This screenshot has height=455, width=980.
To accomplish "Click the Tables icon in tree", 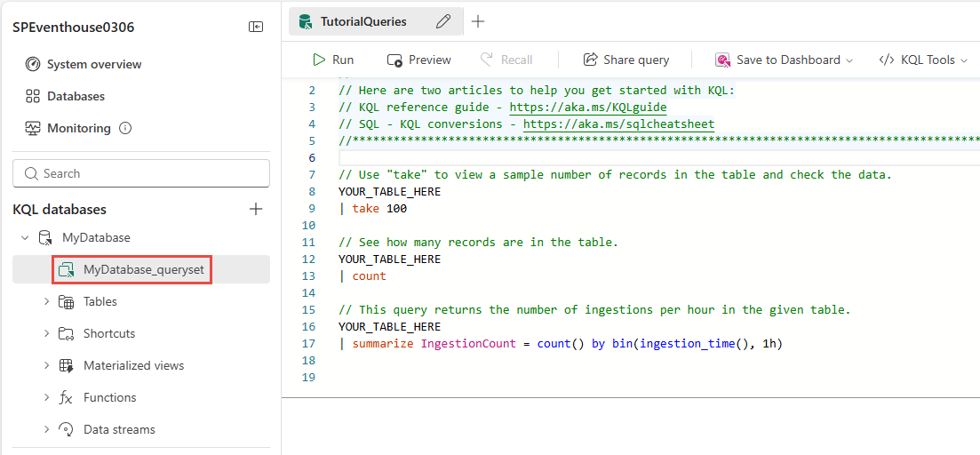I will click(x=66, y=302).
